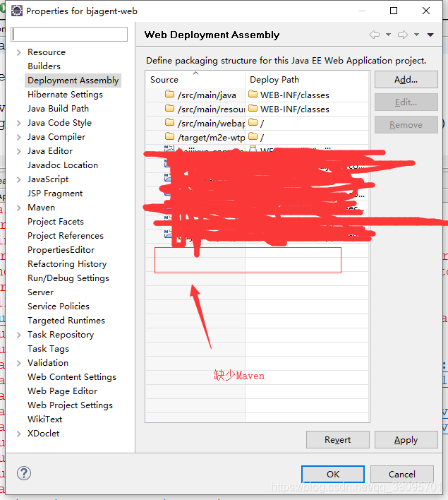Click the /src/main/java folder icon
The image size is (448, 500).
(x=170, y=94)
